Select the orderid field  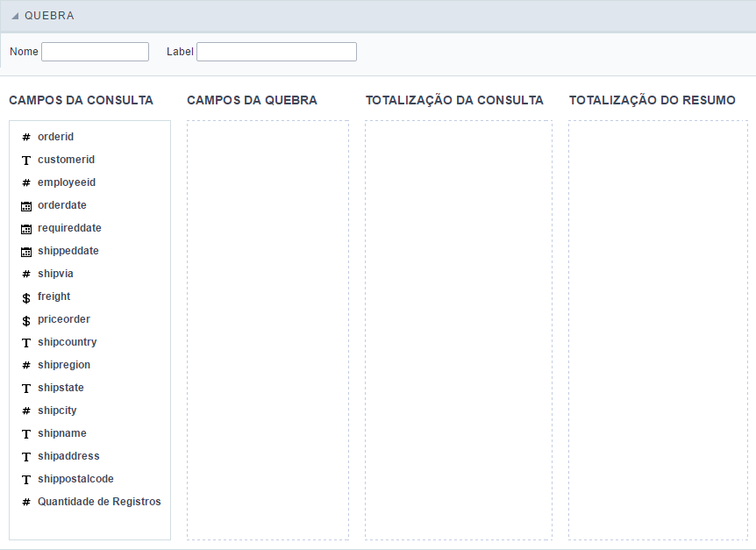[x=55, y=137]
